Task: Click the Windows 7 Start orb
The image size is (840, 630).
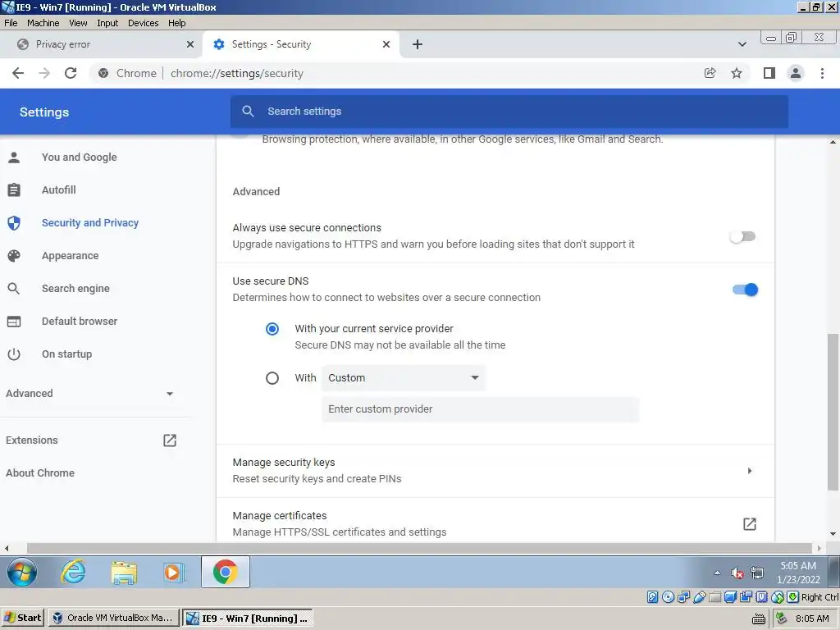Action: click(x=22, y=572)
